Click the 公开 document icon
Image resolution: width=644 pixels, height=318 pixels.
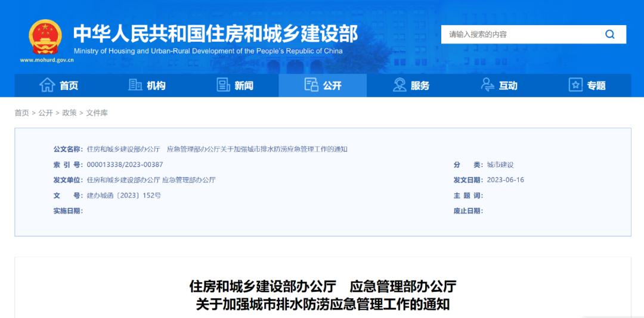[x=311, y=85]
